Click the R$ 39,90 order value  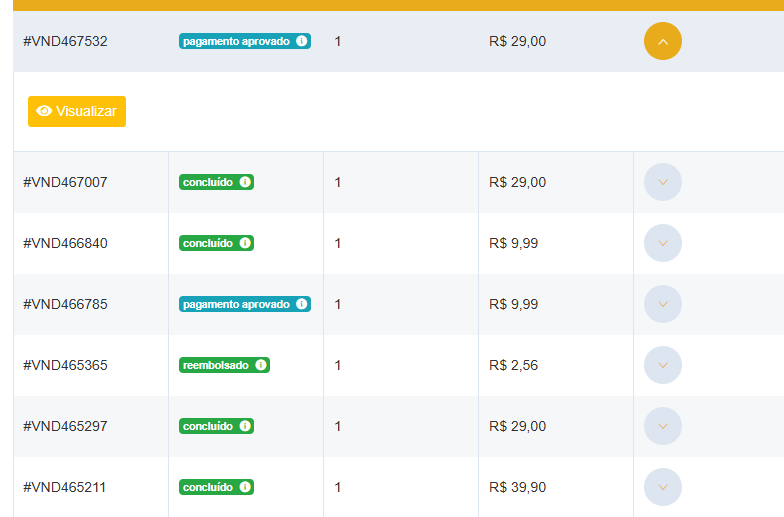(518, 487)
